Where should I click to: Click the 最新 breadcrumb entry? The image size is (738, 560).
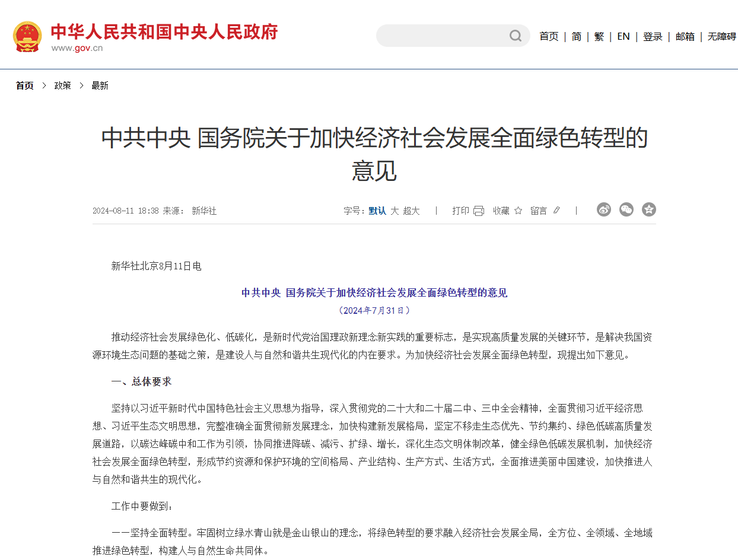(x=100, y=85)
